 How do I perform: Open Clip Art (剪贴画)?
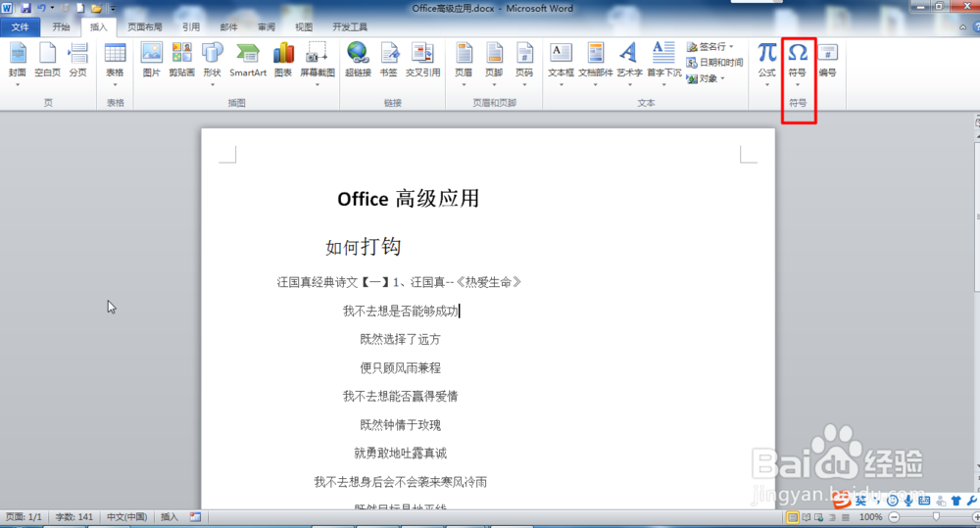[x=182, y=60]
